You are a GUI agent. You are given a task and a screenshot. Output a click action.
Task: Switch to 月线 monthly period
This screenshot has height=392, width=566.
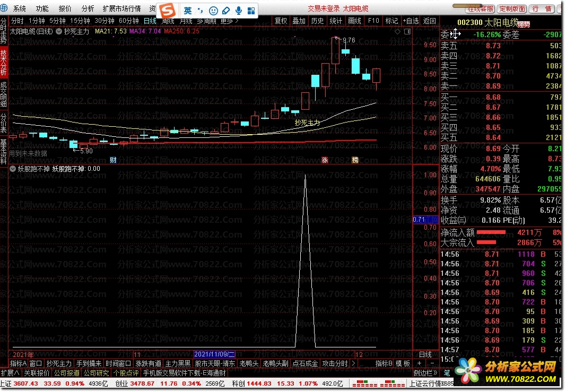[x=186, y=21]
